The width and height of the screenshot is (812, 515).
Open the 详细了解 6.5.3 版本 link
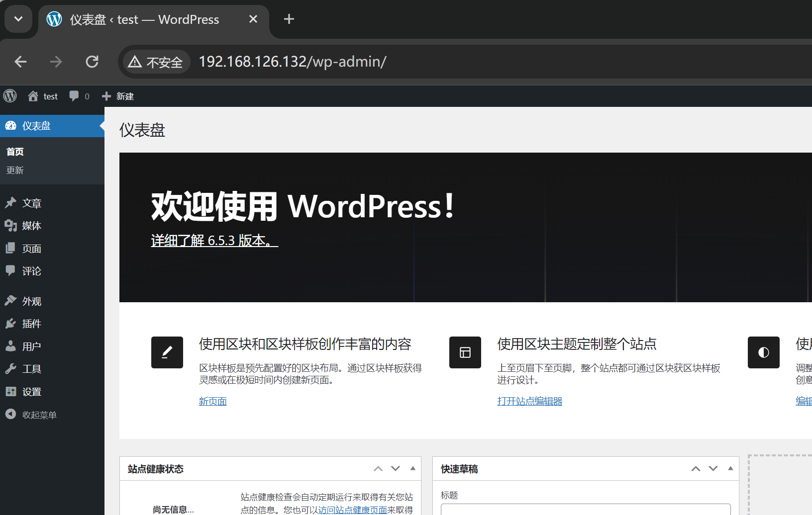point(214,241)
